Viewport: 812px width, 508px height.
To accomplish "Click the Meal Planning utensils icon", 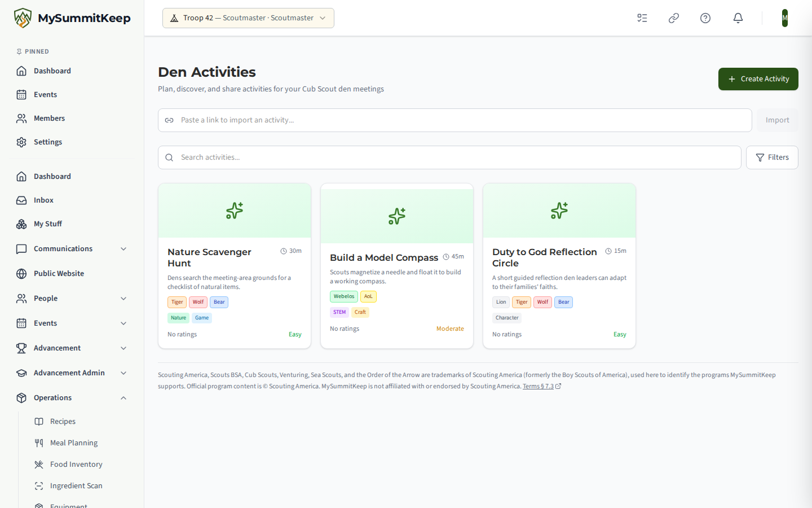I will 39,443.
